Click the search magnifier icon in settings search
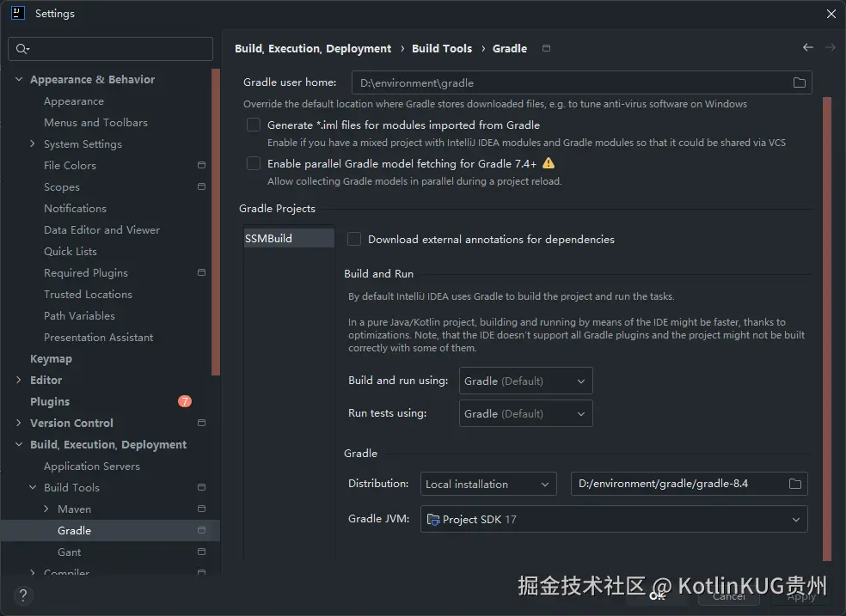Screen dimensions: 846x616 (21, 49)
